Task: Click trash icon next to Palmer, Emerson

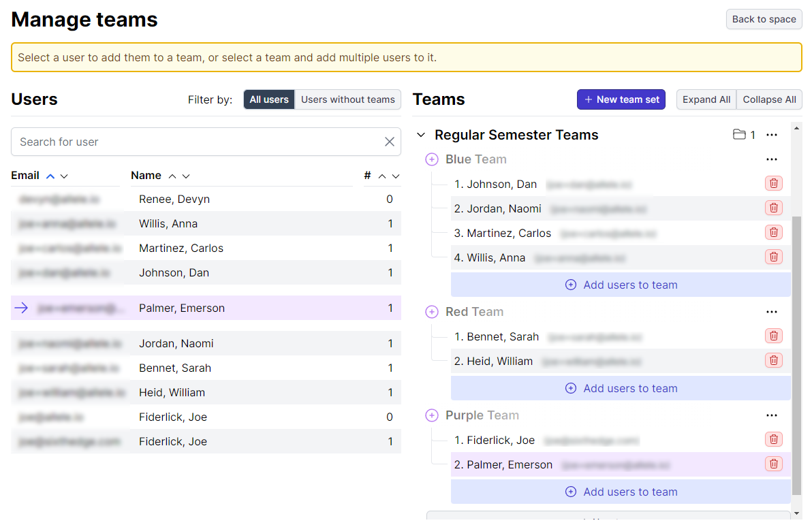Action: point(773,464)
